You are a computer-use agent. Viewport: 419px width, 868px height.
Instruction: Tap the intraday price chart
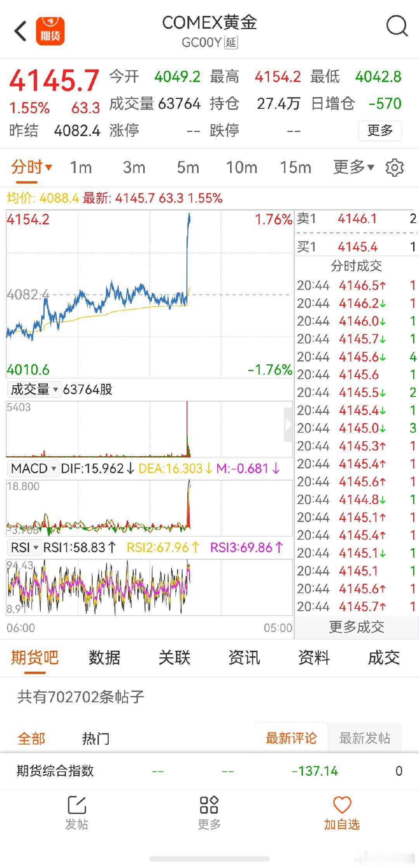tap(149, 295)
